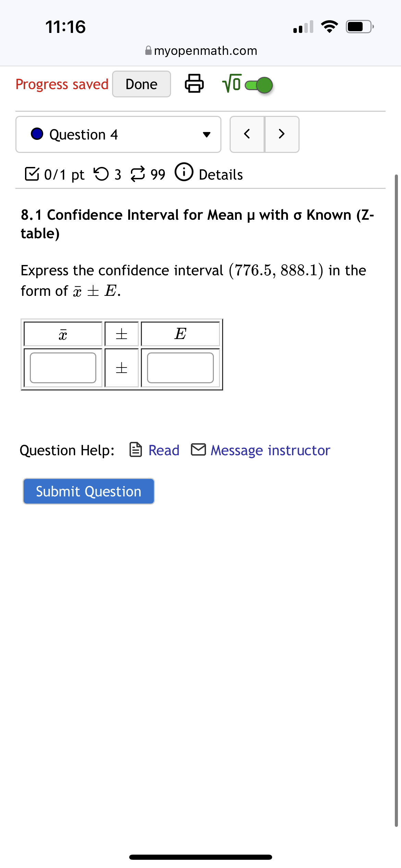Click the lock icon in the address bar
This screenshot has width=401, height=868.
(x=148, y=50)
